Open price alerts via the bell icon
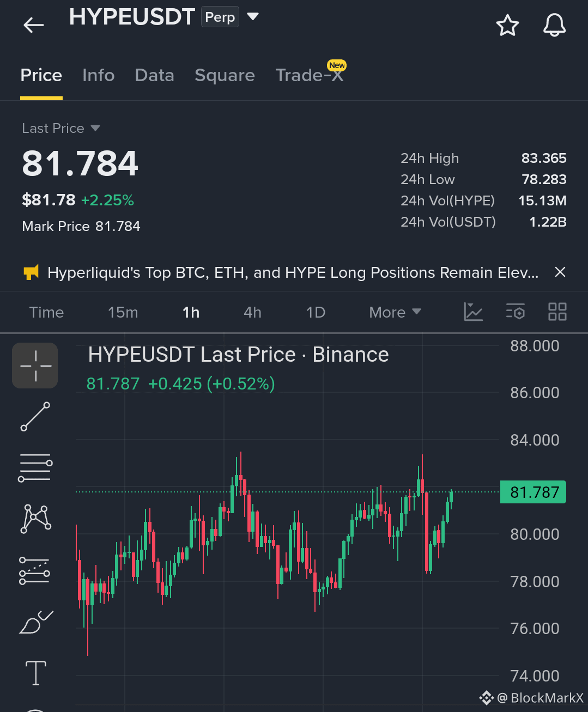 click(x=555, y=26)
